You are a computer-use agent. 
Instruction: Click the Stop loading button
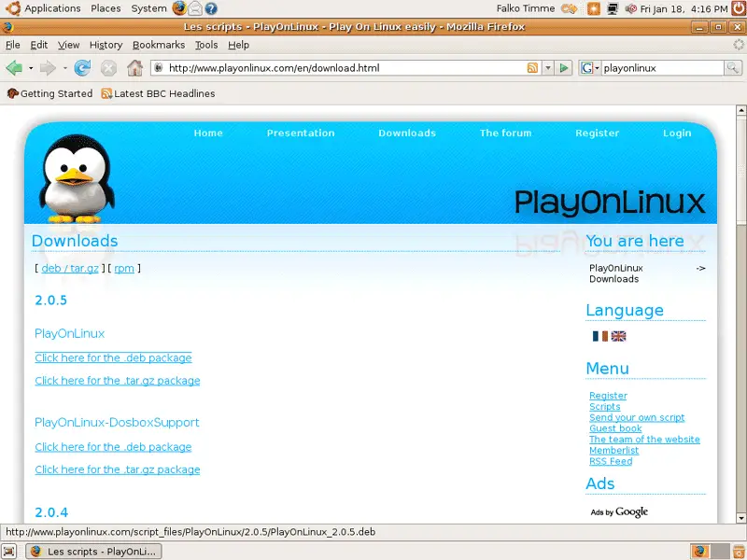coord(108,68)
